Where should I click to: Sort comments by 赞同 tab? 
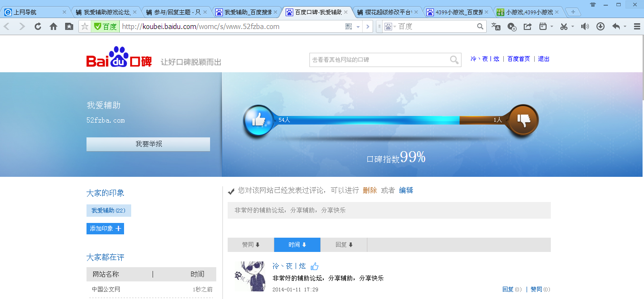(250, 245)
